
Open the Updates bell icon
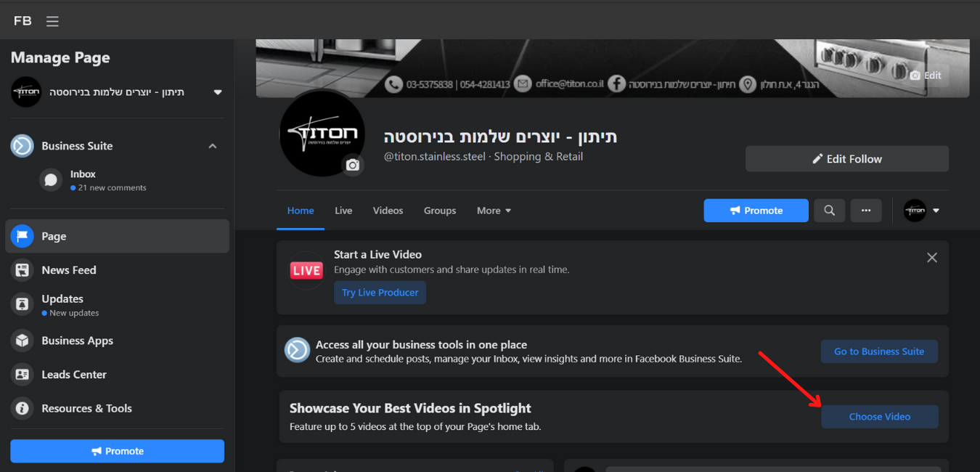(x=23, y=304)
